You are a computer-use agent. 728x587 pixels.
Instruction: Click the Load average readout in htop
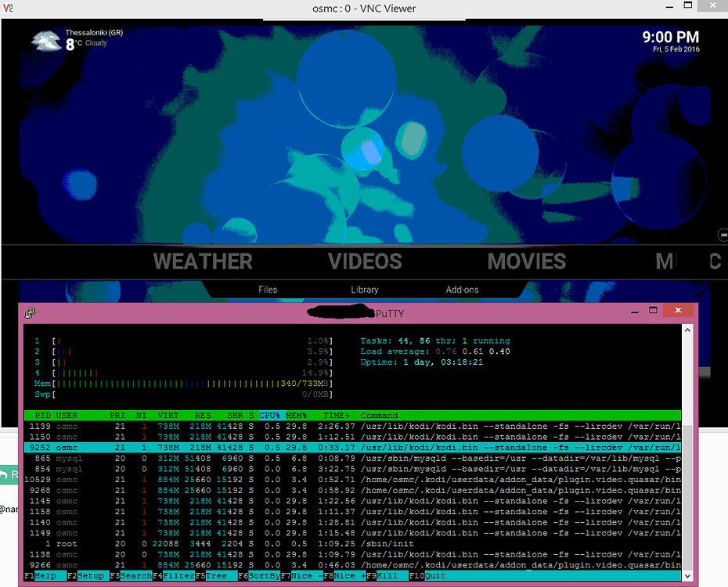tap(435, 351)
